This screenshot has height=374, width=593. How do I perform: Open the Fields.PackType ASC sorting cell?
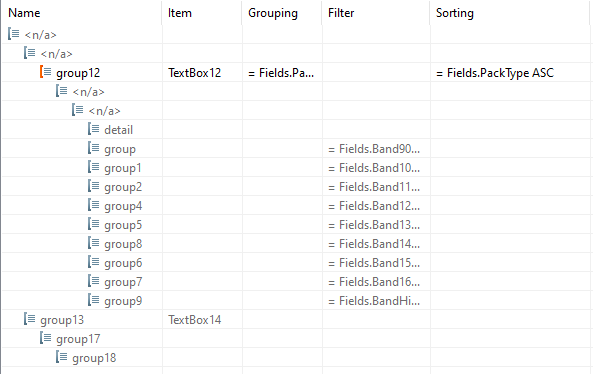click(510, 73)
